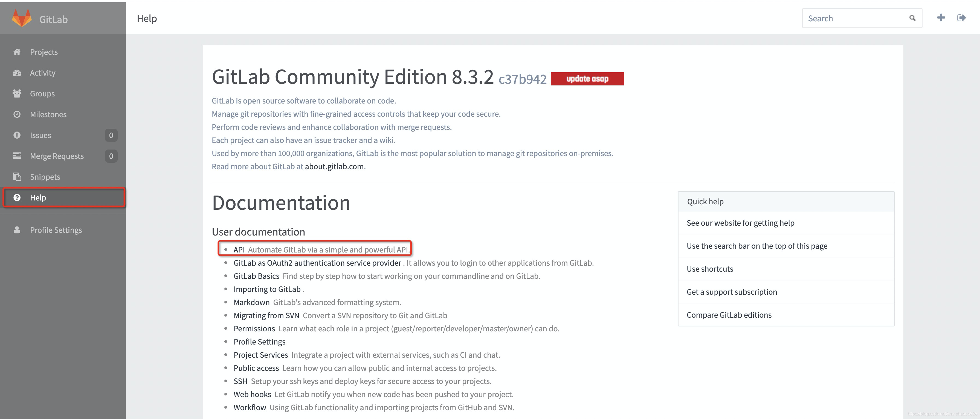980x419 pixels.
Task: Open the Web hooks documentation link
Action: coord(252,394)
